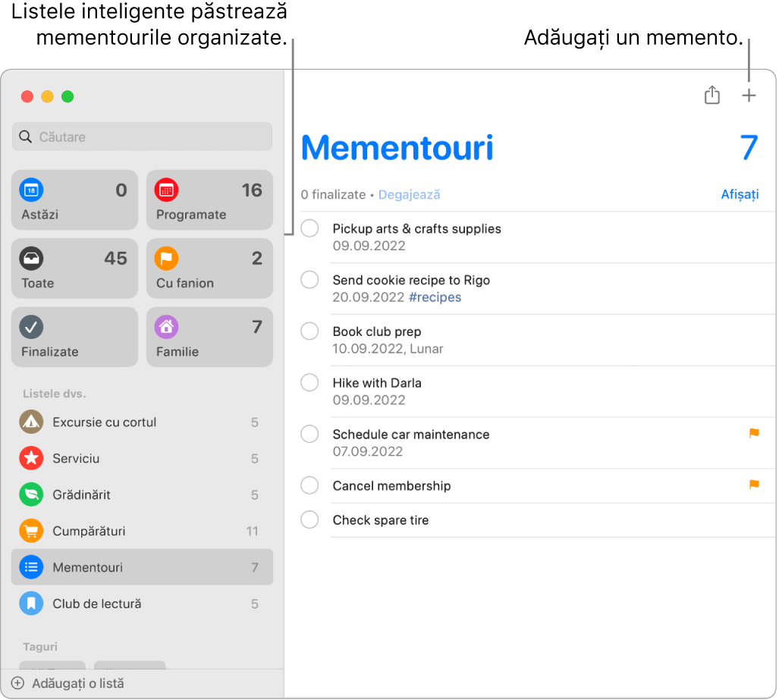Click the Degajează link
This screenshot has height=700, width=779.
point(409,194)
